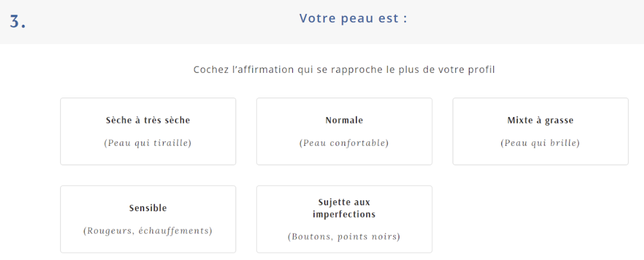Click the bold 'Normale' title text
The width and height of the screenshot is (644, 260).
pos(344,120)
